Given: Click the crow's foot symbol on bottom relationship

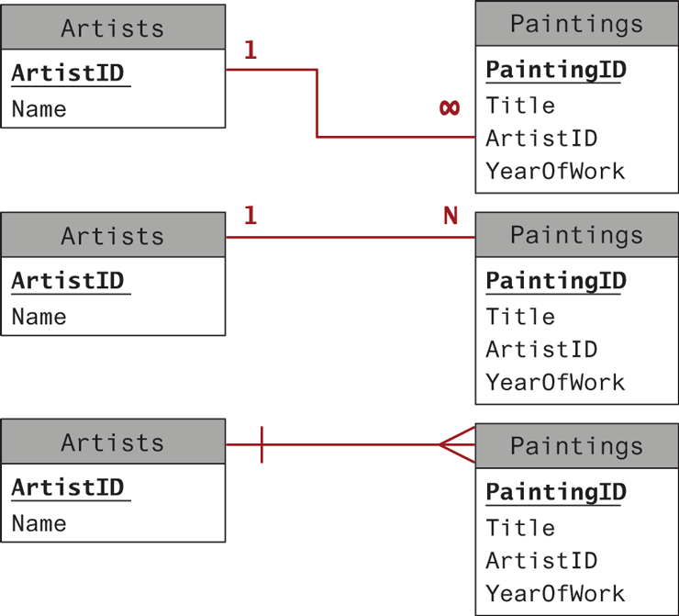Looking at the screenshot, I should point(457,445).
